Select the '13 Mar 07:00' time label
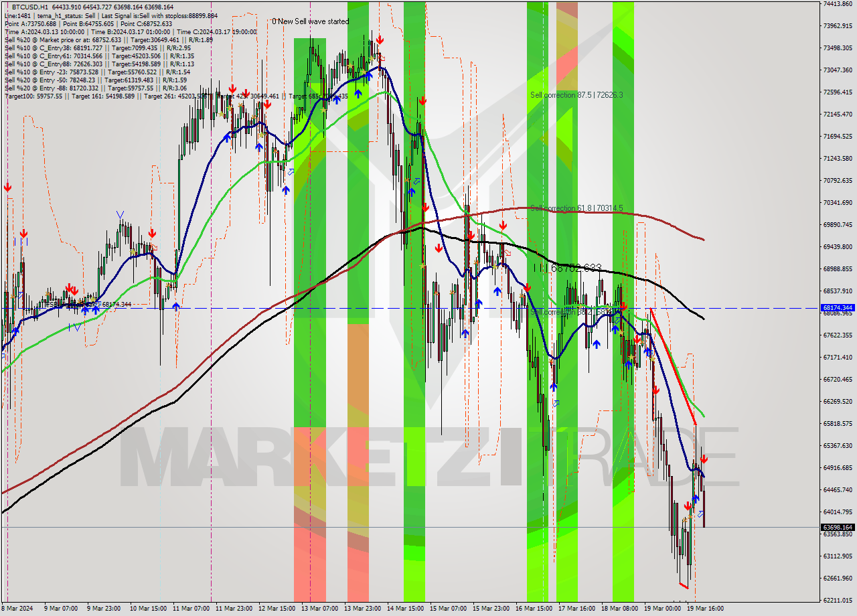Viewport: 857px width, 616px height. (320, 609)
